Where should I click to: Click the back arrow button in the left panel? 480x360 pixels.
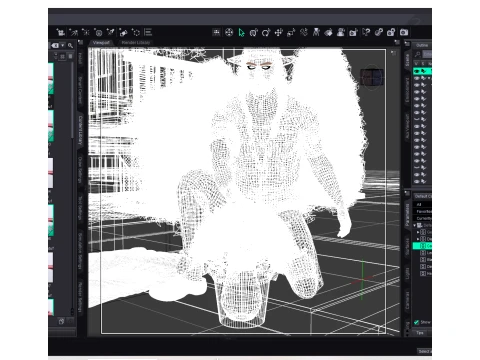coord(55,45)
